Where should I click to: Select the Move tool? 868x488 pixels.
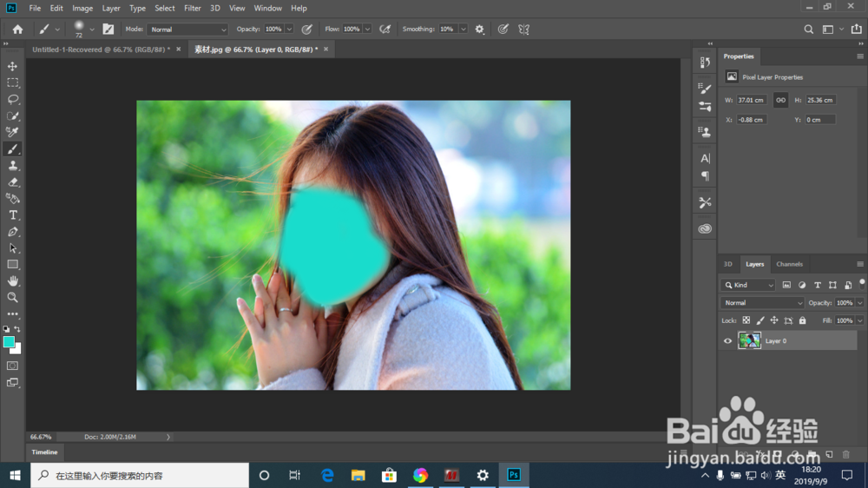point(12,66)
